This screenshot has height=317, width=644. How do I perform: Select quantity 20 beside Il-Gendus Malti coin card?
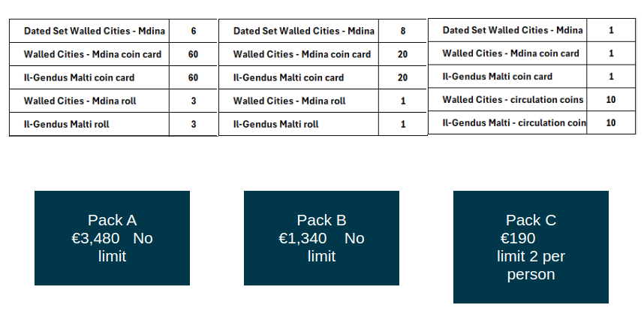[403, 78]
